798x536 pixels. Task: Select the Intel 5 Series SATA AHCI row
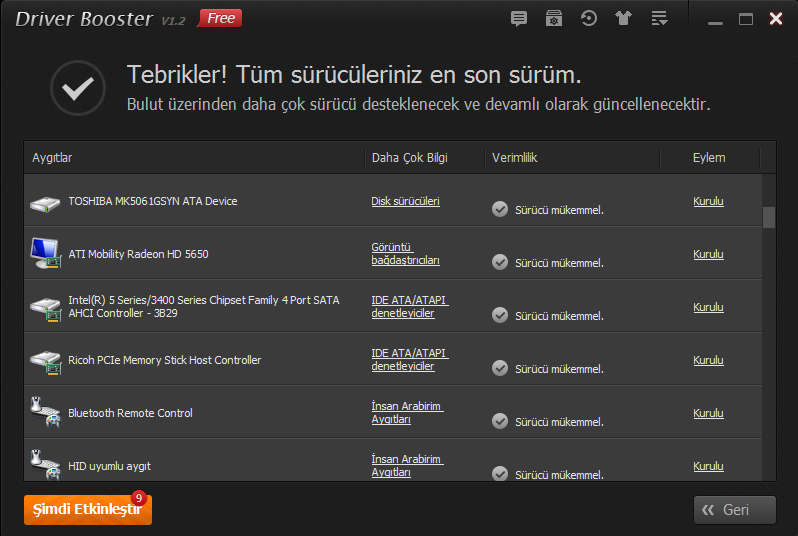pyautogui.click(x=392, y=306)
